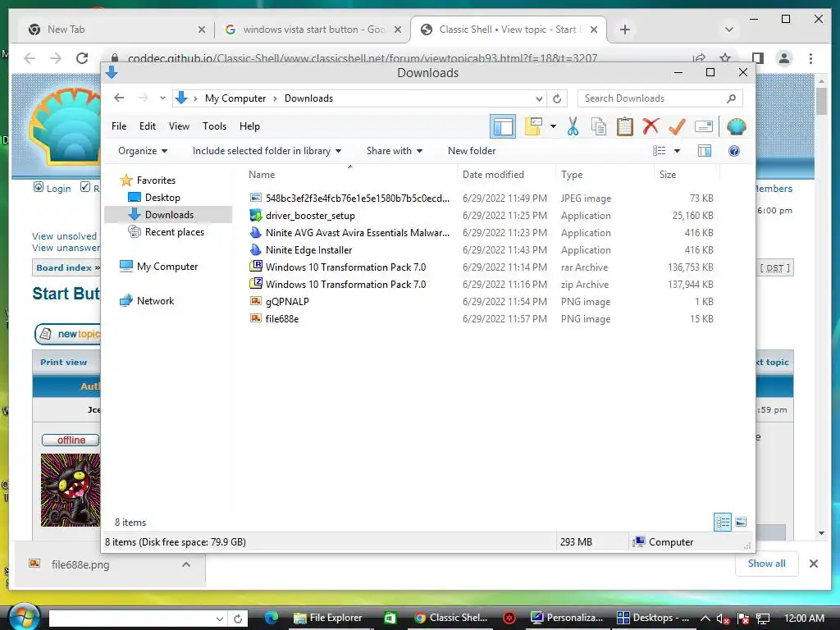Click Show all downloads link
The height and width of the screenshot is (630, 840).
(767, 564)
